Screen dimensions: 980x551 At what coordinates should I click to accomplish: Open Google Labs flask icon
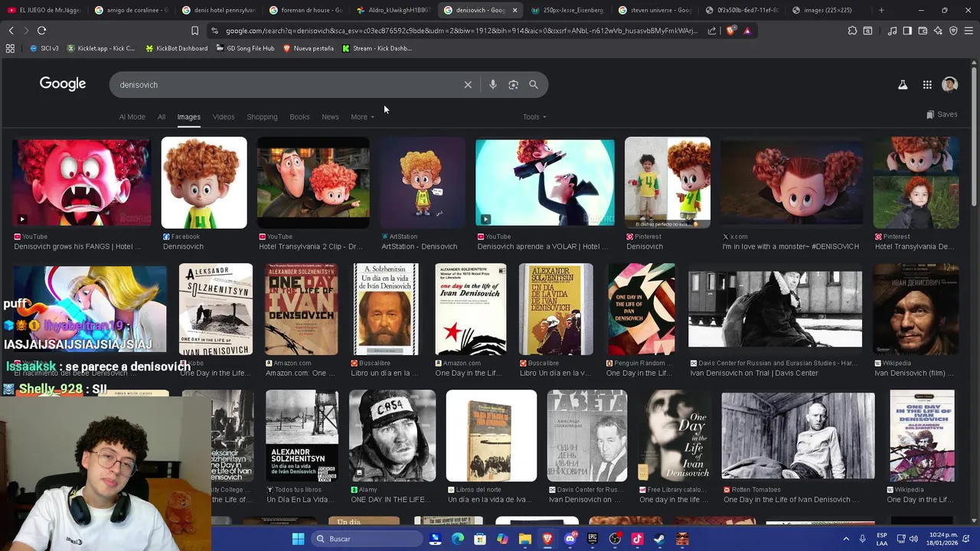click(x=903, y=85)
